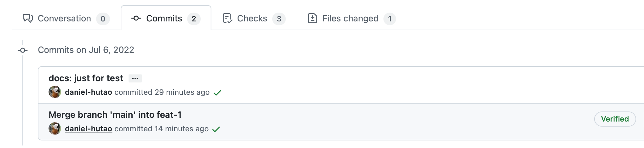644x148 pixels.
Task: Click the Files changed diff icon
Action: coord(312,18)
